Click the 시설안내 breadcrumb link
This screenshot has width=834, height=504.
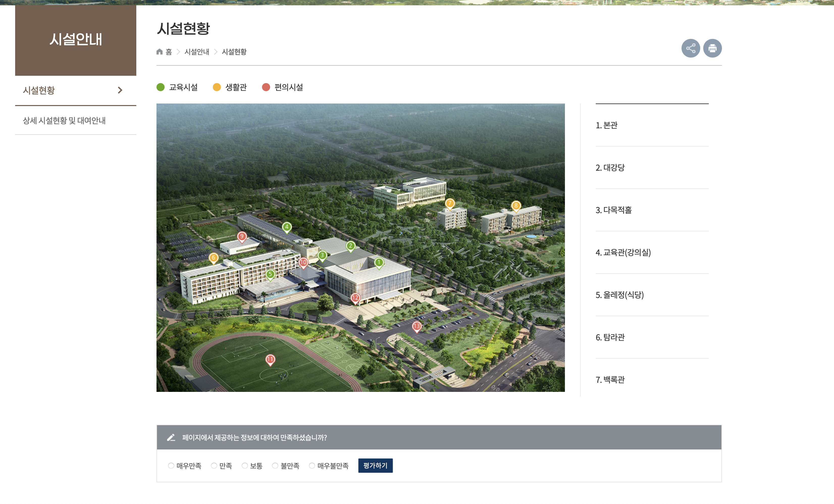pos(197,52)
